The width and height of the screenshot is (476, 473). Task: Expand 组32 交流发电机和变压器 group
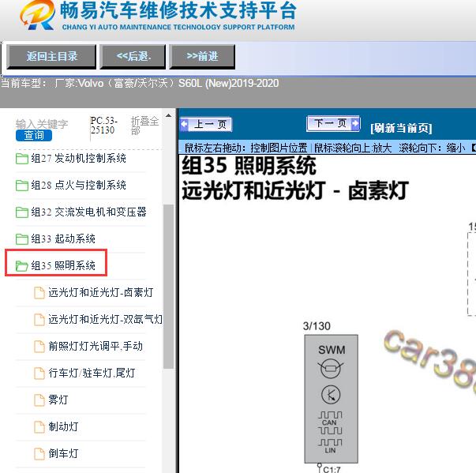(88, 212)
